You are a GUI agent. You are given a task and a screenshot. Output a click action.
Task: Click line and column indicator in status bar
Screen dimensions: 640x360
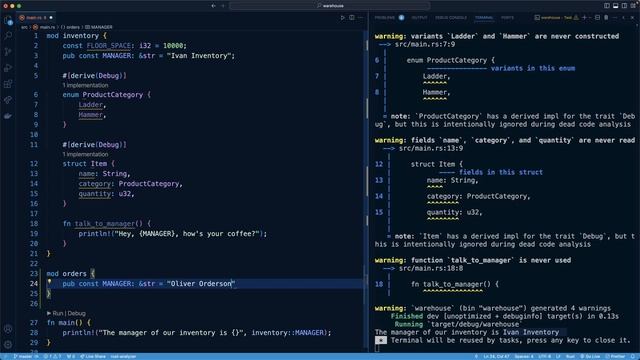click(x=496, y=356)
